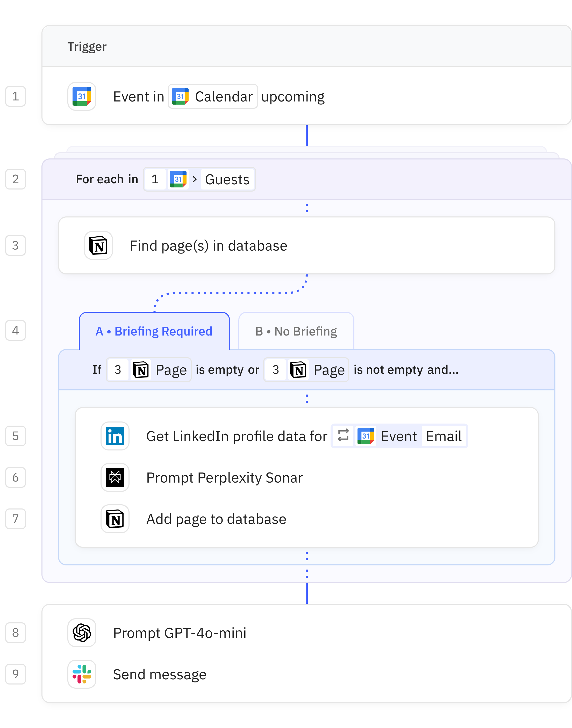This screenshot has width=572, height=728.
Task: Click the Slack icon on step 9
Action: pos(82,674)
